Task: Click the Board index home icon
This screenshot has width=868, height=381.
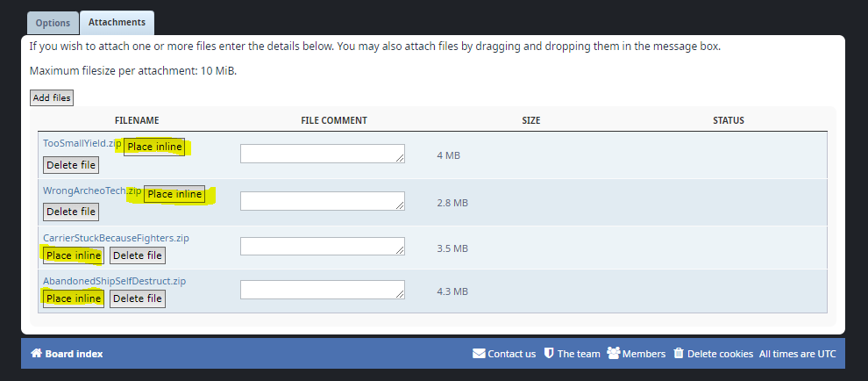Action: [36, 354]
